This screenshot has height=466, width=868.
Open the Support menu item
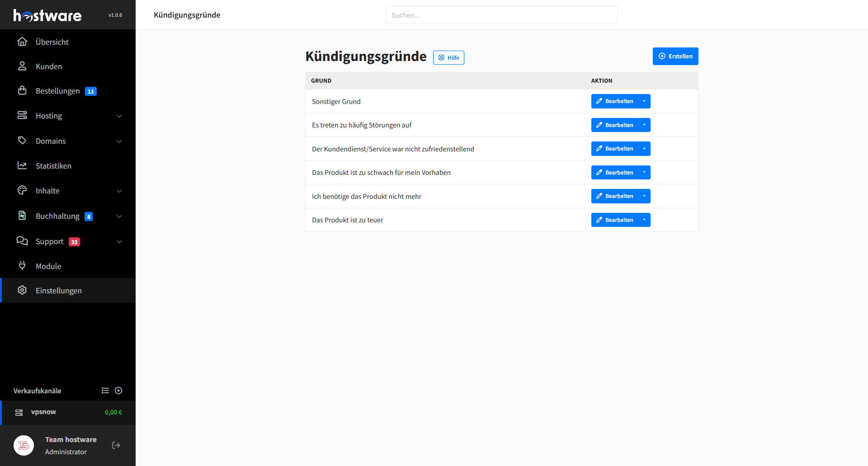[x=50, y=242]
